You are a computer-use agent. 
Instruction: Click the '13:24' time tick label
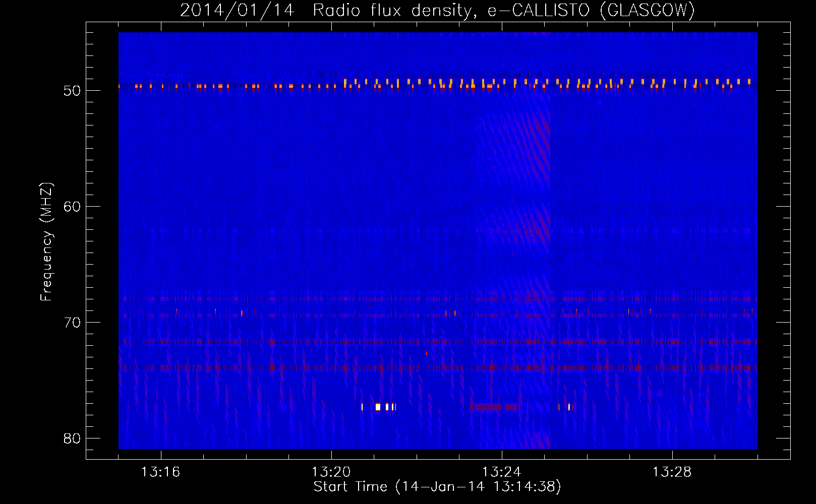(501, 472)
